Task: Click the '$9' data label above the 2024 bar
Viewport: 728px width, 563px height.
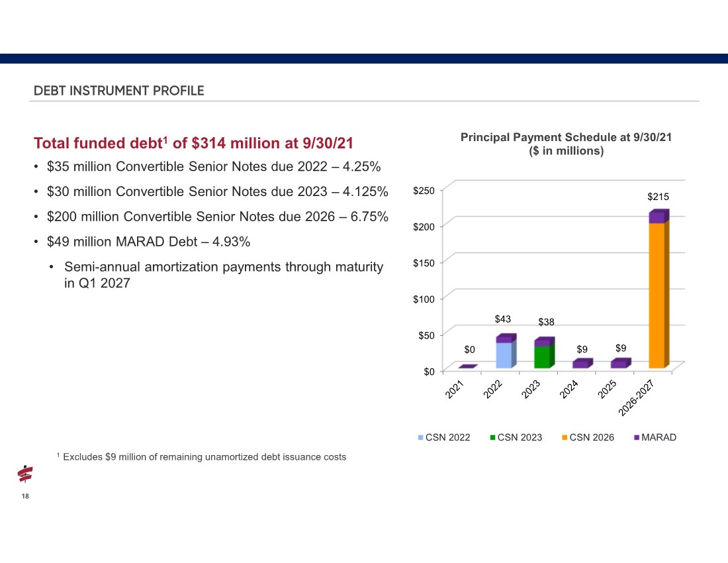Action: click(582, 349)
